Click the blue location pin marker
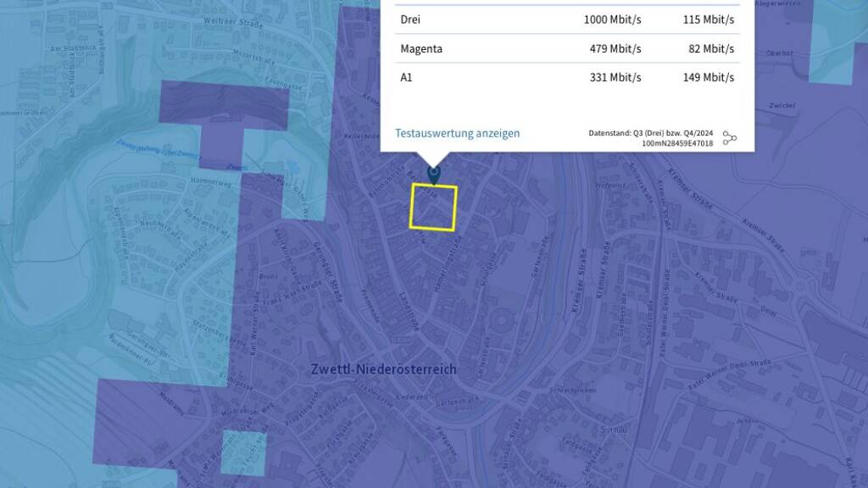This screenshot has height=488, width=868. (434, 175)
